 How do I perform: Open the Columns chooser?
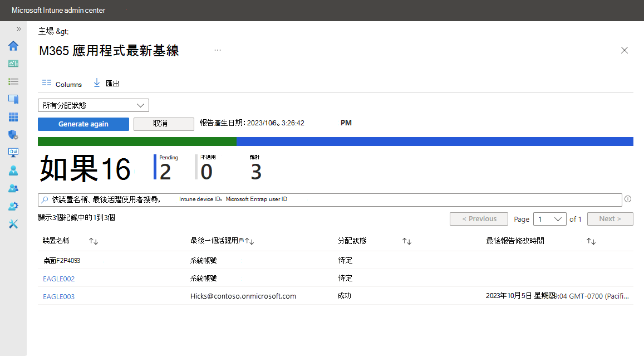pos(62,84)
